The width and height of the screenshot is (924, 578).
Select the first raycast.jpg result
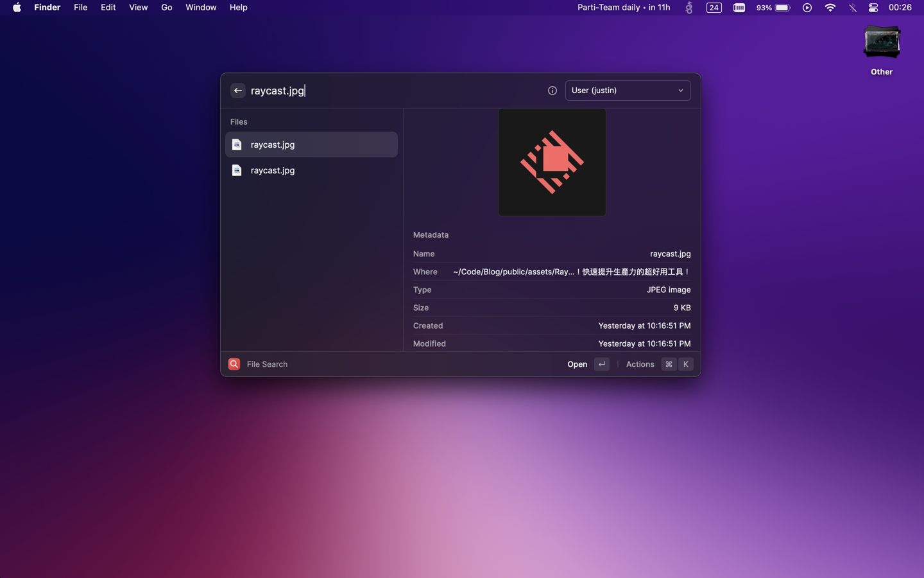[x=311, y=144]
